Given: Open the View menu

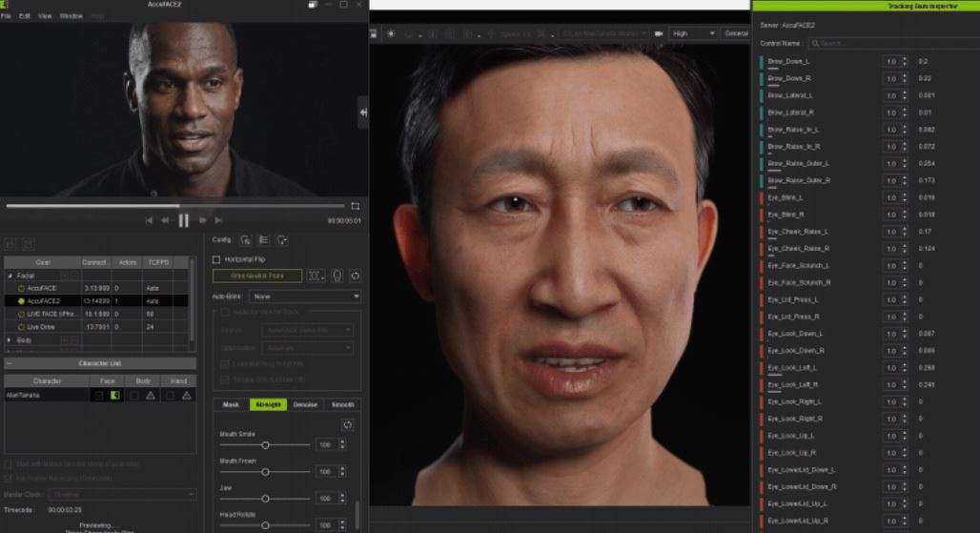Looking at the screenshot, I should [45, 16].
